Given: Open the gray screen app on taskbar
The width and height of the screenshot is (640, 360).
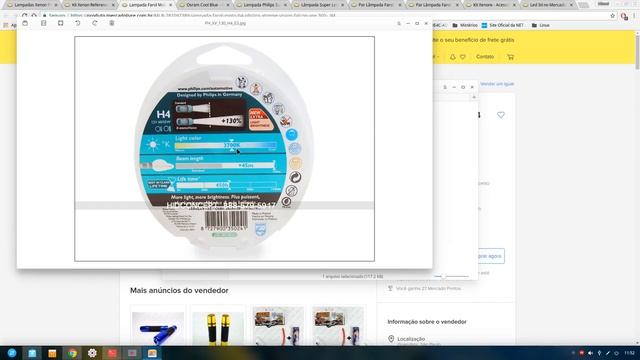Looking at the screenshot, I should pyautogui.click(x=132, y=353).
